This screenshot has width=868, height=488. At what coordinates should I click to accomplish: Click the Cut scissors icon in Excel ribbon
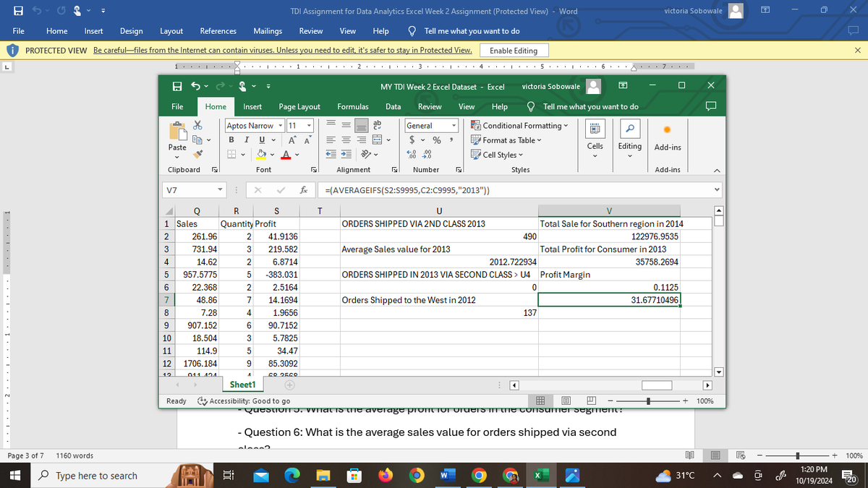pyautogui.click(x=197, y=126)
